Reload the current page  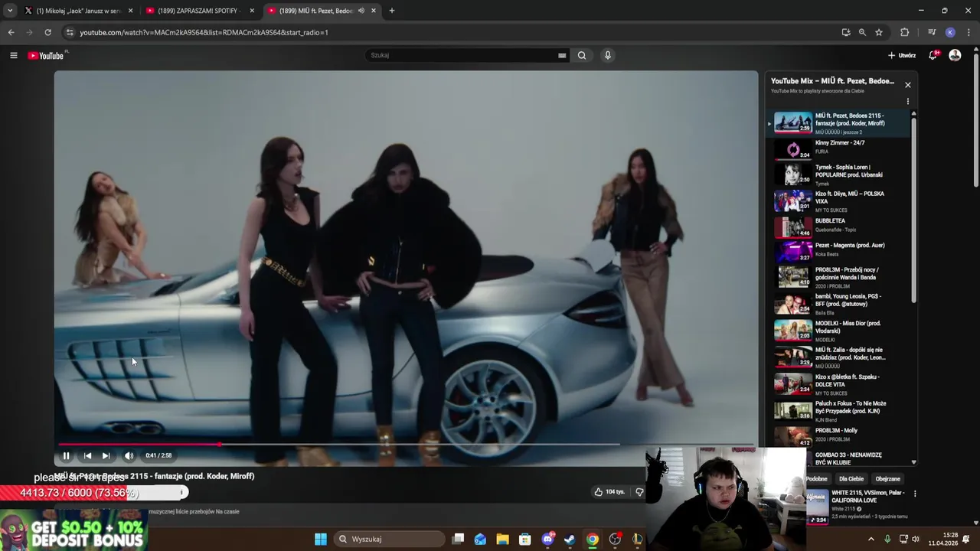47,32
